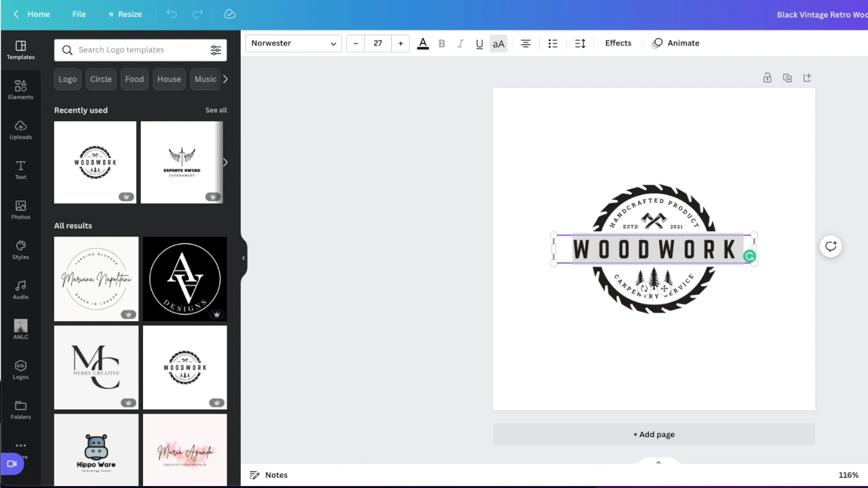Image resolution: width=868 pixels, height=488 pixels.
Task: Click See all recently used
Action: 216,110
